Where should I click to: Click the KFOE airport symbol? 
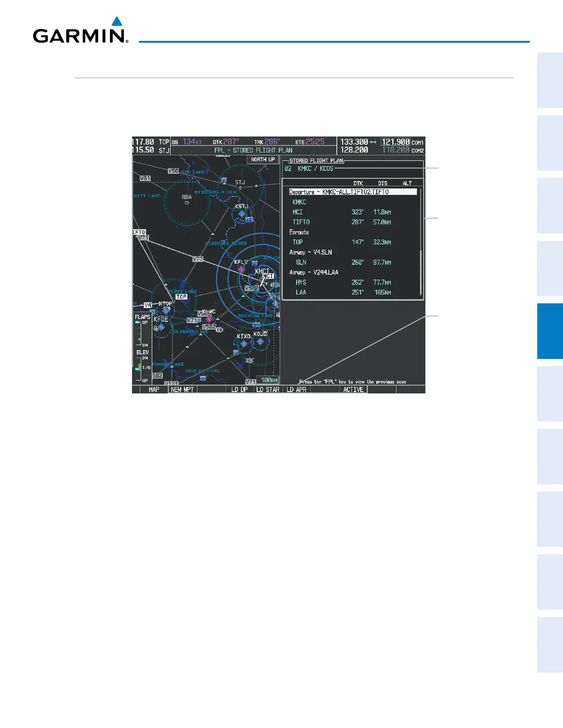click(x=161, y=327)
